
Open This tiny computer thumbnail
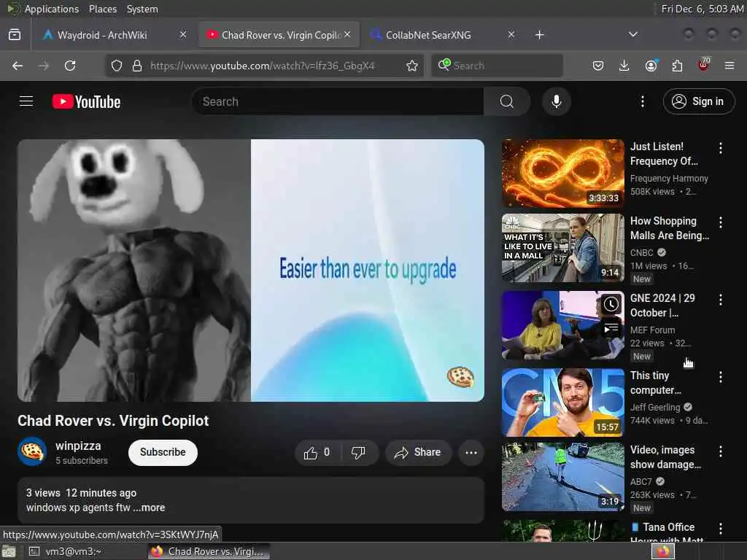pyautogui.click(x=562, y=402)
